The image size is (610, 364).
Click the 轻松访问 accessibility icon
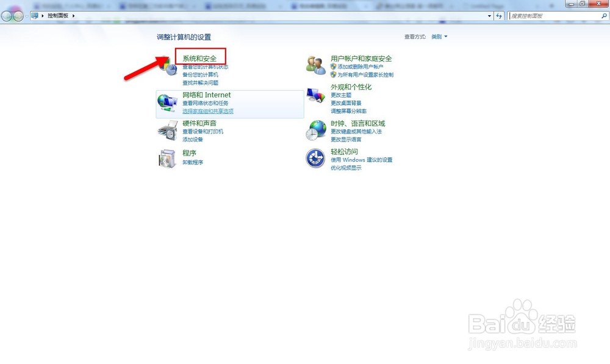click(315, 159)
